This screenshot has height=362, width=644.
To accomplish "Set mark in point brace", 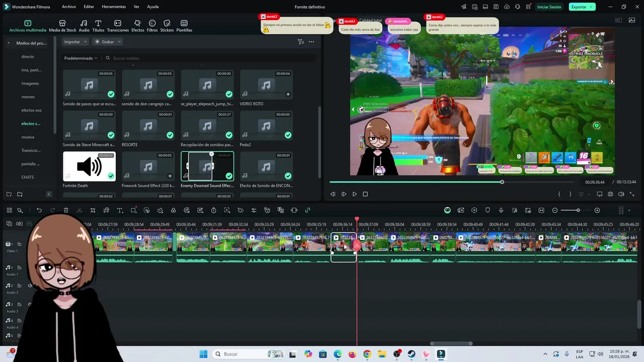I will [x=559, y=194].
